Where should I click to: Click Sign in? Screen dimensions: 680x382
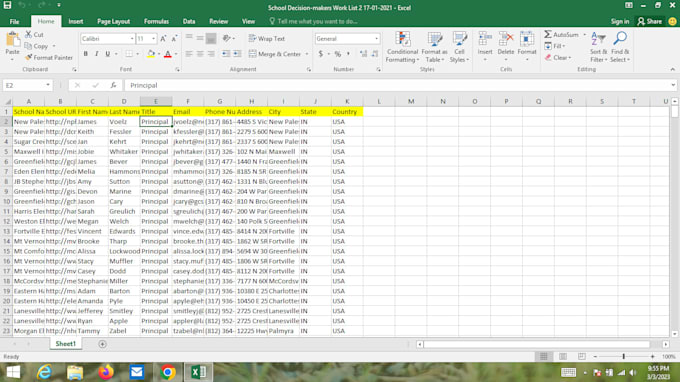pyautogui.click(x=620, y=21)
